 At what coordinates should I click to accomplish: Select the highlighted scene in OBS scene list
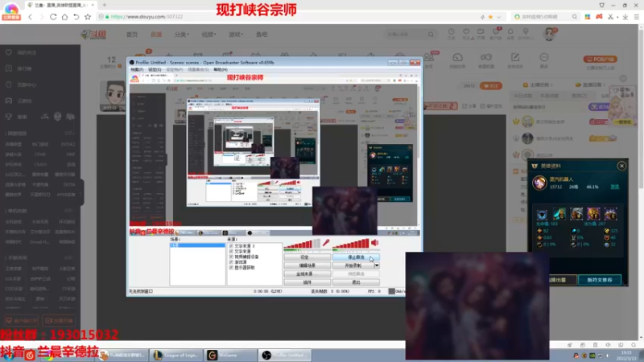tap(197, 245)
